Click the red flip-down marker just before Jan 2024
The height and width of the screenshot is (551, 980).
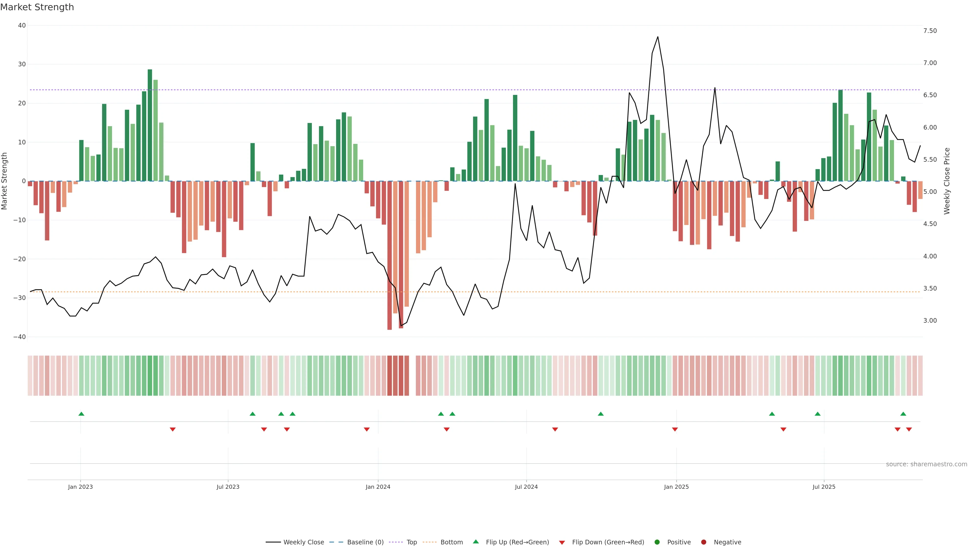[367, 429]
